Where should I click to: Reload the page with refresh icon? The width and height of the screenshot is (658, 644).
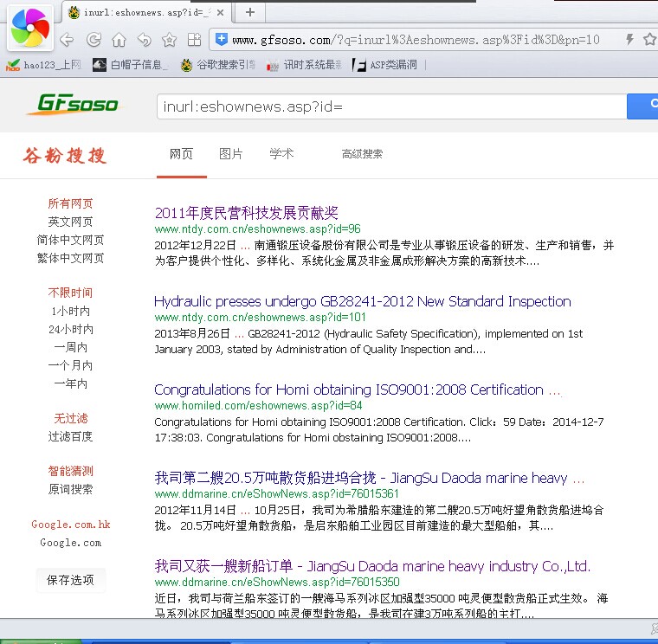(x=94, y=40)
